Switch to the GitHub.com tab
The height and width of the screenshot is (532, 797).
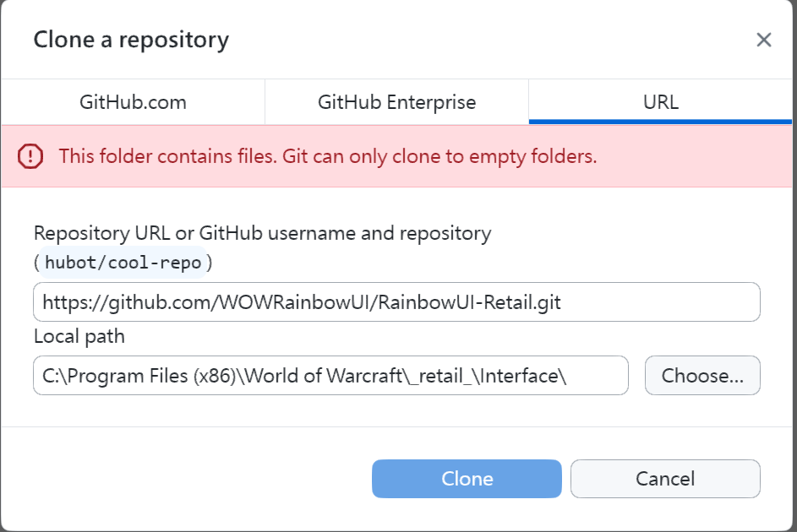(133, 103)
